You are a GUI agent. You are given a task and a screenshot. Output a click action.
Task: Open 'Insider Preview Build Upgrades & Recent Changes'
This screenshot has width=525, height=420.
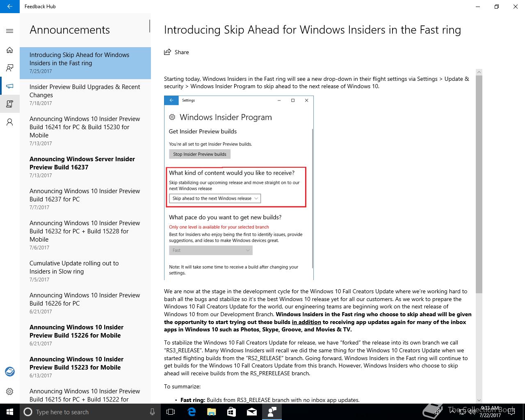pos(85,95)
